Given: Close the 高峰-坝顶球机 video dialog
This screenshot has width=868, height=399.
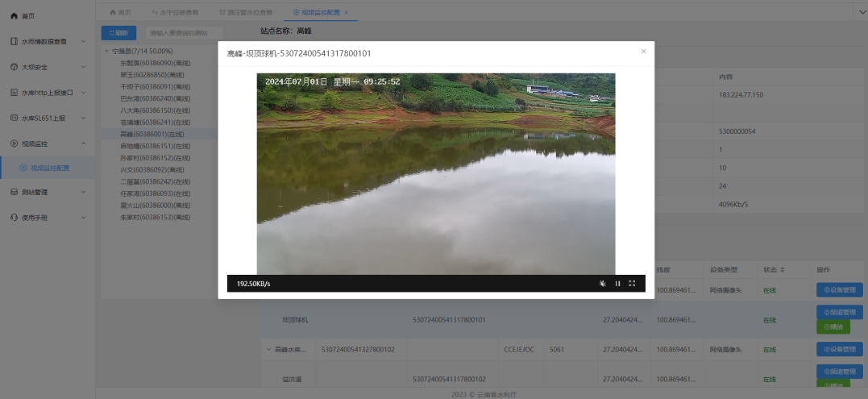Looking at the screenshot, I should pos(643,52).
